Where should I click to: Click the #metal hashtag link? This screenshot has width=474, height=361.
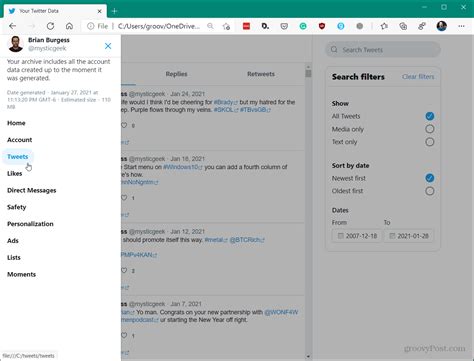[x=216, y=240]
